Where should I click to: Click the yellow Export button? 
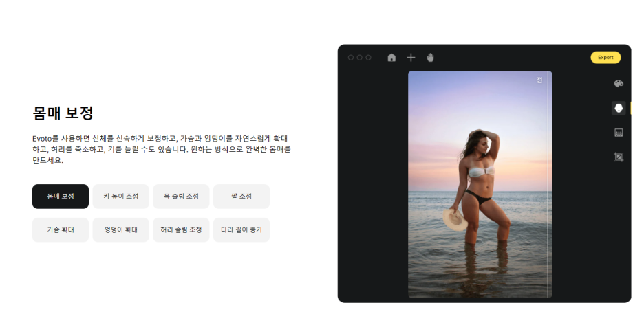605,58
